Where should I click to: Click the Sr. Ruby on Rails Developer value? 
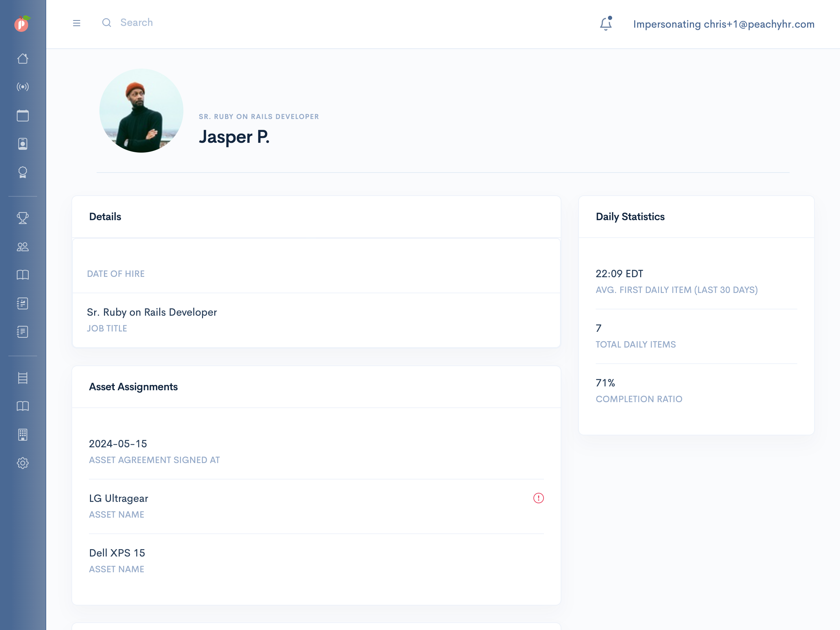pos(152,312)
